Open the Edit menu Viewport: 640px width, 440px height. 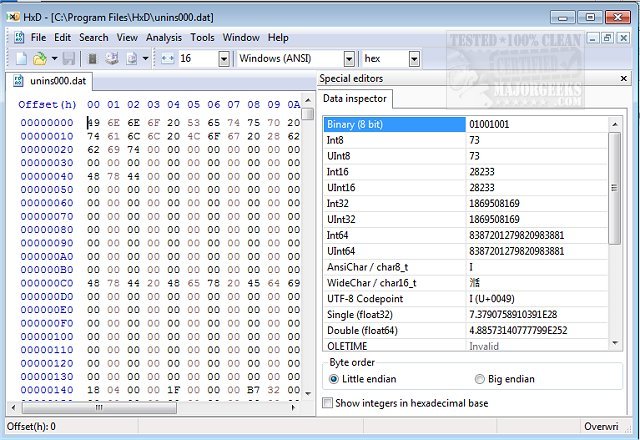(x=62, y=38)
